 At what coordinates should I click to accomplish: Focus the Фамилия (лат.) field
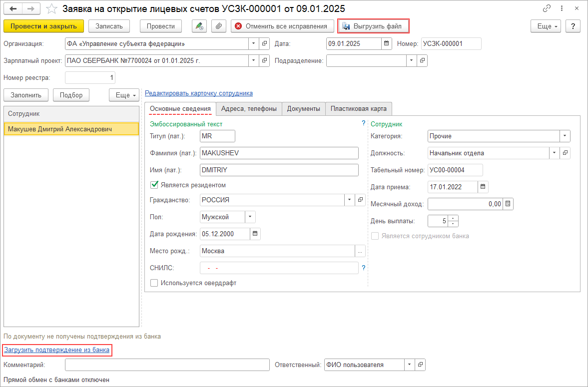click(279, 153)
